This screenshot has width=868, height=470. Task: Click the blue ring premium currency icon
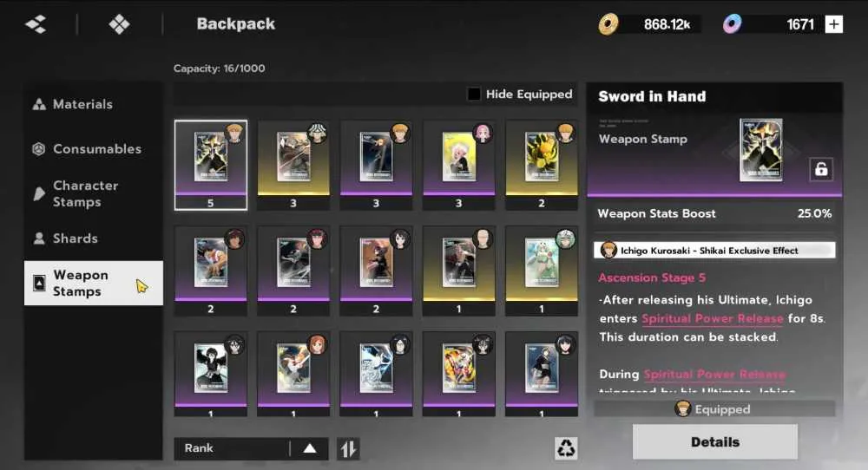click(x=732, y=24)
